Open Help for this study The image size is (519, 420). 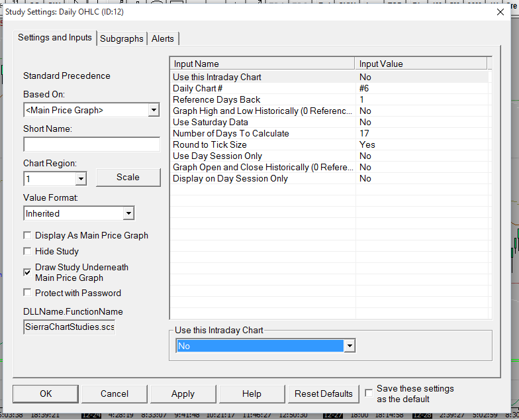click(x=252, y=394)
